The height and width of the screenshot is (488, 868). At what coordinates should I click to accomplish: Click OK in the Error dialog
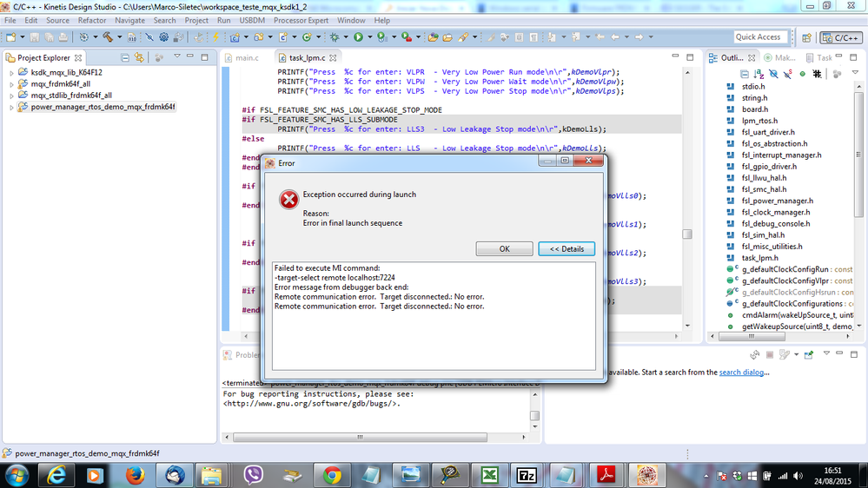click(504, 249)
